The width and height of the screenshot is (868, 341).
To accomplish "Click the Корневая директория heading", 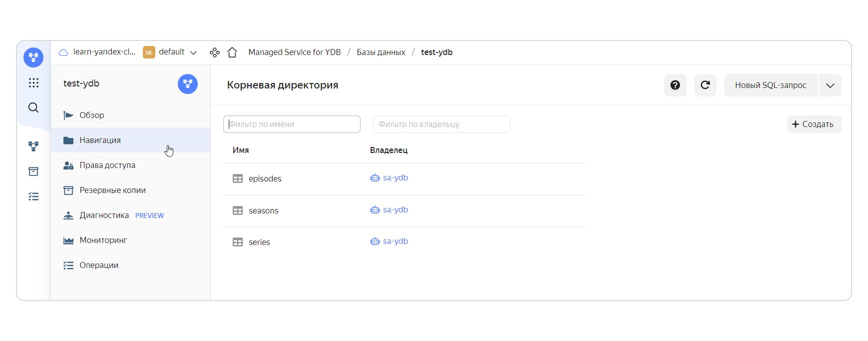I will pos(283,85).
